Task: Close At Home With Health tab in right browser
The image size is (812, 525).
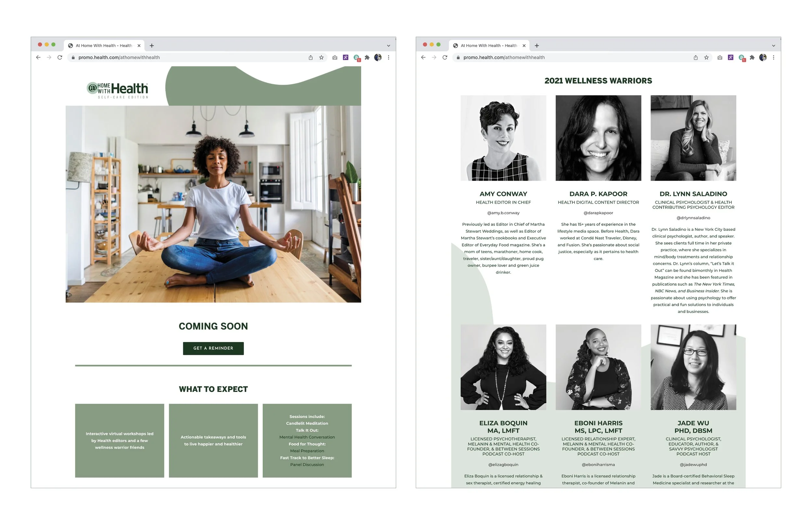Action: click(x=524, y=45)
